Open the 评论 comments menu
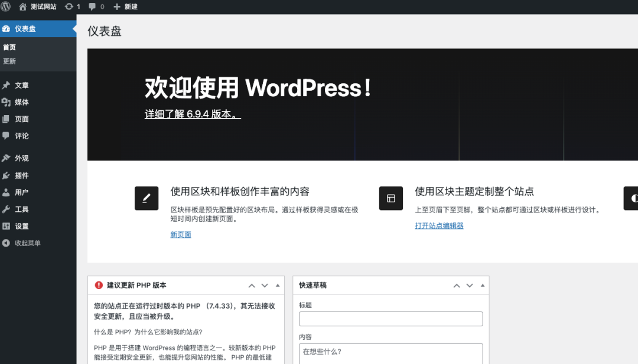 point(38,136)
